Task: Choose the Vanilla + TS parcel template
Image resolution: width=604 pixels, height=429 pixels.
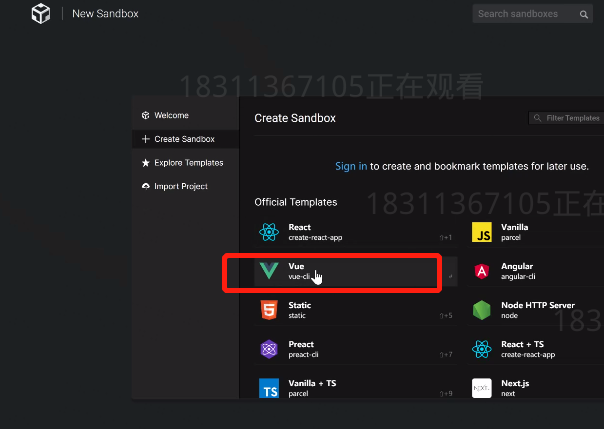Action: pyautogui.click(x=356, y=388)
